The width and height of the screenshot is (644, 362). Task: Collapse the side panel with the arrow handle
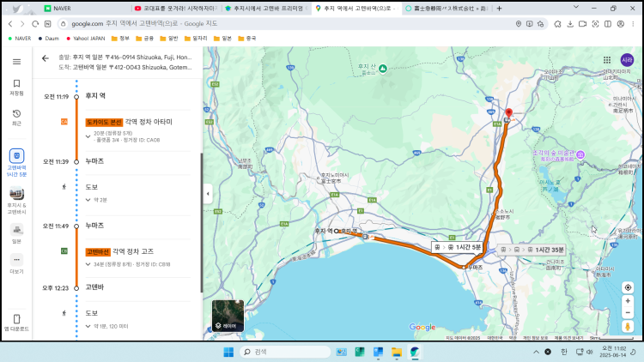pos(208,194)
